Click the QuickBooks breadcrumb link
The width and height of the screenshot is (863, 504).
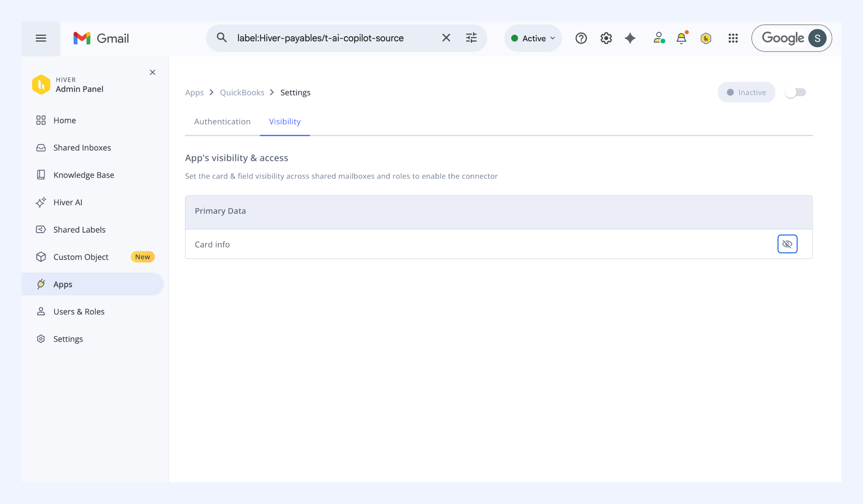tap(242, 92)
